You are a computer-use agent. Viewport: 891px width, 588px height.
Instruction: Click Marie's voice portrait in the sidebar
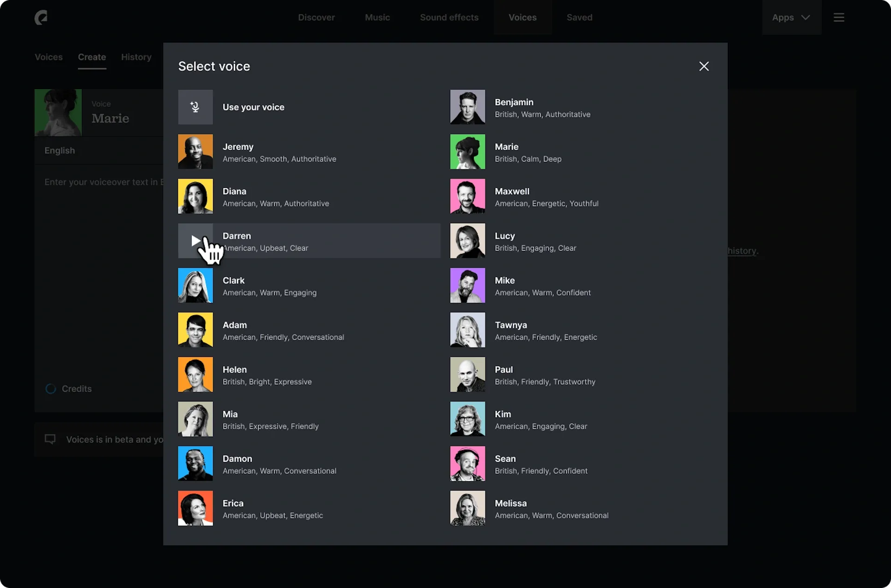coord(58,112)
